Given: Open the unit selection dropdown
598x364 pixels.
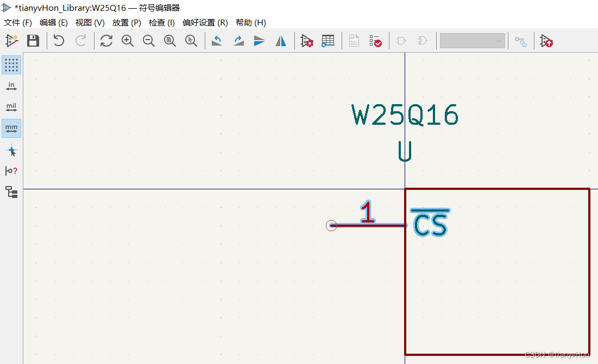Looking at the screenshot, I should 473,41.
